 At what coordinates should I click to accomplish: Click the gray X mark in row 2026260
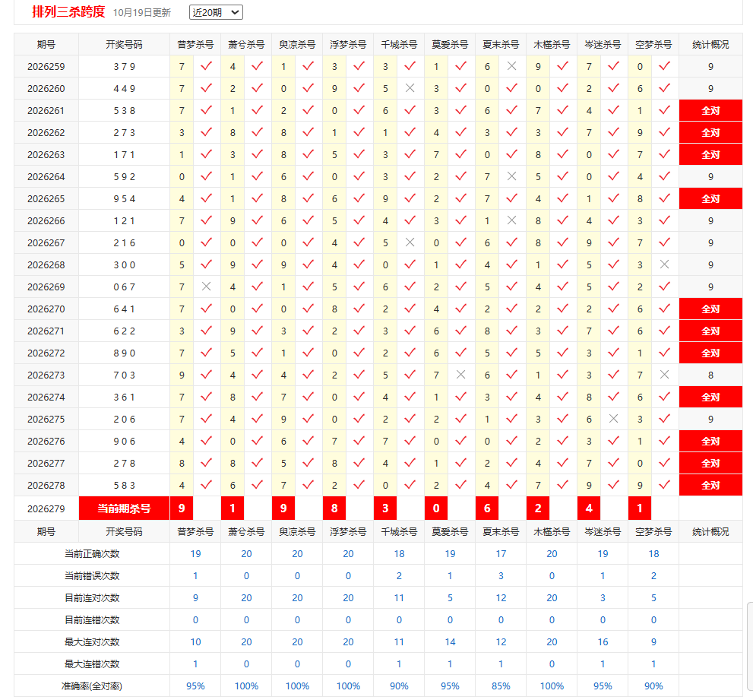410,88
